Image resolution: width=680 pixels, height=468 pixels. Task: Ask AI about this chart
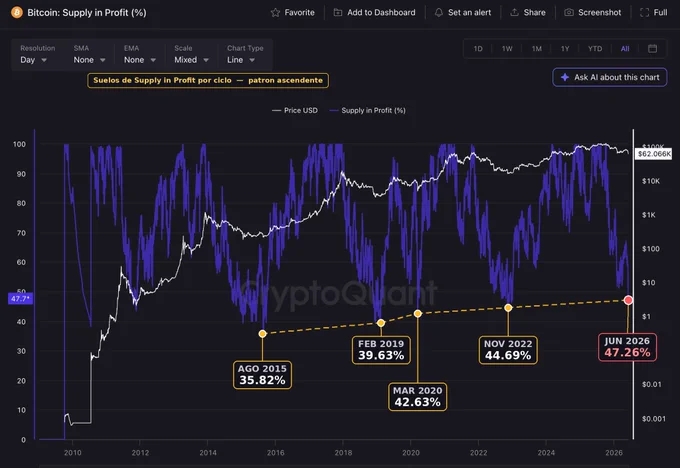[610, 77]
